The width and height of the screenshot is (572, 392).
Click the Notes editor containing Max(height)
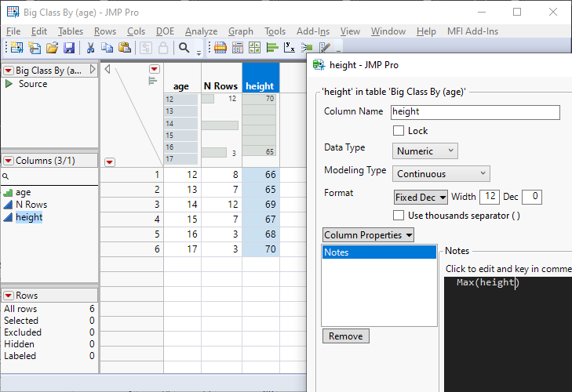point(508,334)
